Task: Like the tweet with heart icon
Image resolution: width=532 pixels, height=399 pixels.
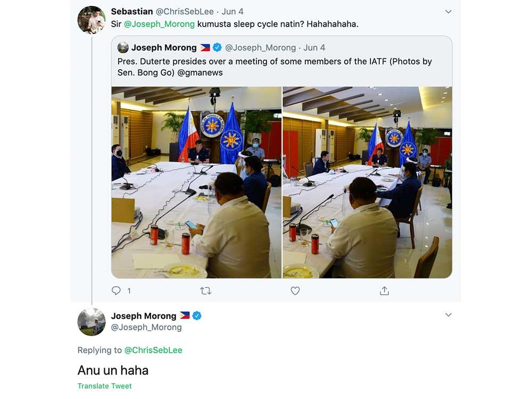Action: click(295, 290)
